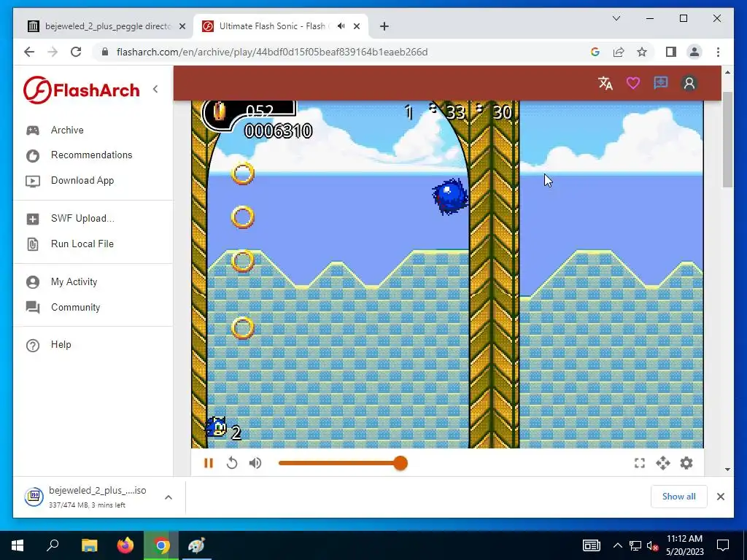Screen dimensions: 747x560
Task: Open the Chrome three-dot menu
Action: pos(718,52)
